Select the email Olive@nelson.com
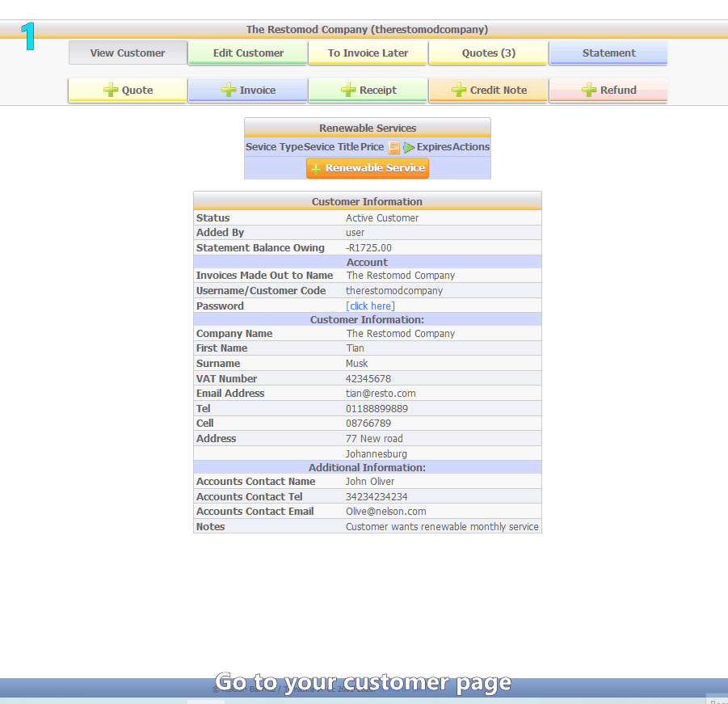The width and height of the screenshot is (728, 704). (x=386, y=512)
